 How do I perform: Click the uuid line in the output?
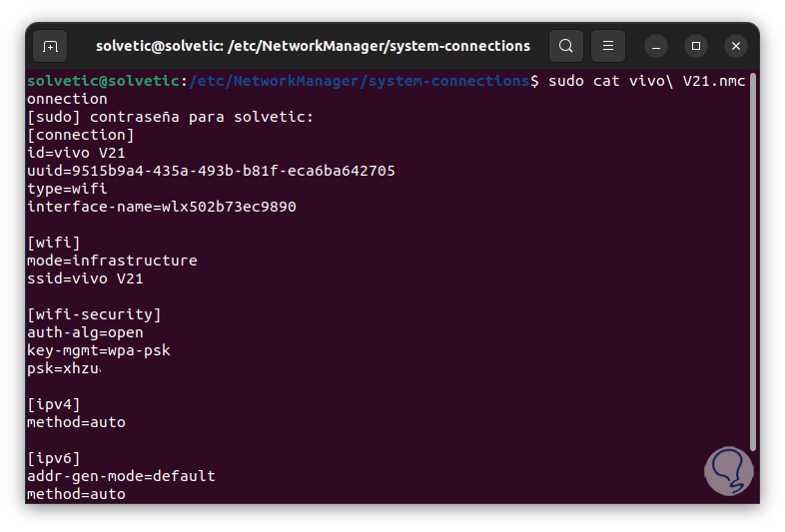(x=211, y=171)
